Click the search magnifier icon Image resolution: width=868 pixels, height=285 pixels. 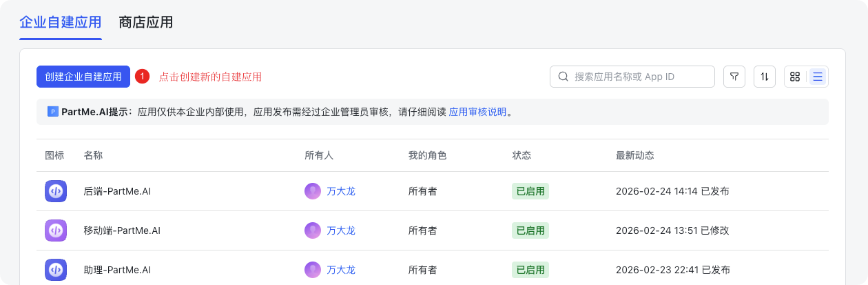pos(563,77)
